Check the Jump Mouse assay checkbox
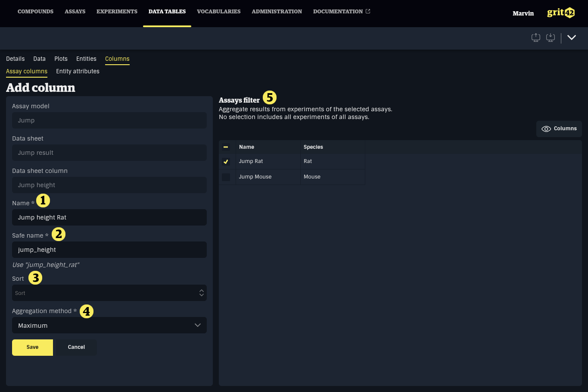588x392 pixels. [x=226, y=177]
